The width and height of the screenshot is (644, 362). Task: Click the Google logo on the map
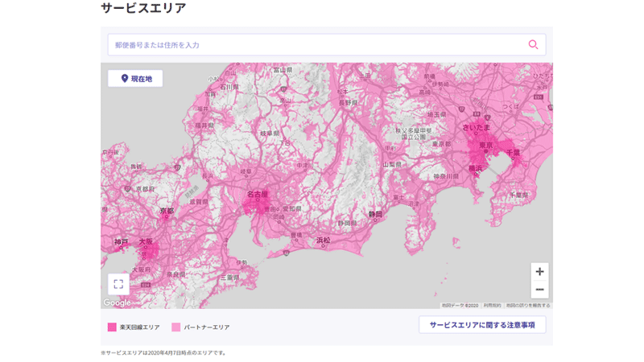pyautogui.click(x=117, y=303)
